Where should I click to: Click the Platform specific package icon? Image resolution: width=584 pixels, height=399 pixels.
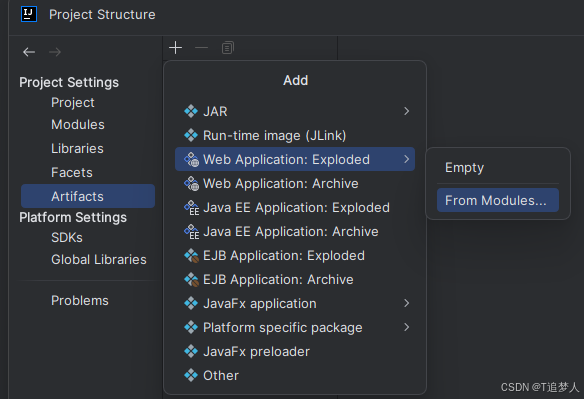(191, 327)
